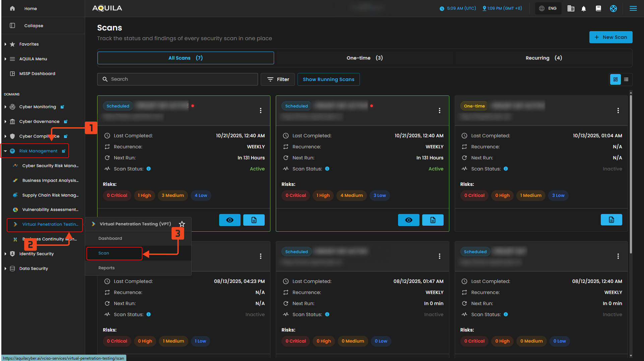Switch to grid view layout
The height and width of the screenshot is (361, 644).
(x=616, y=79)
